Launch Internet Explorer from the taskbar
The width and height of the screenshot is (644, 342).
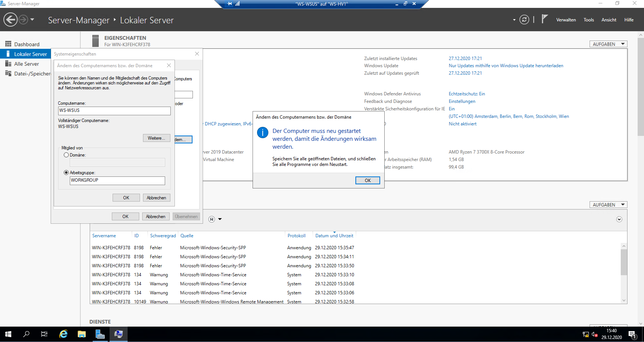[x=63, y=334]
